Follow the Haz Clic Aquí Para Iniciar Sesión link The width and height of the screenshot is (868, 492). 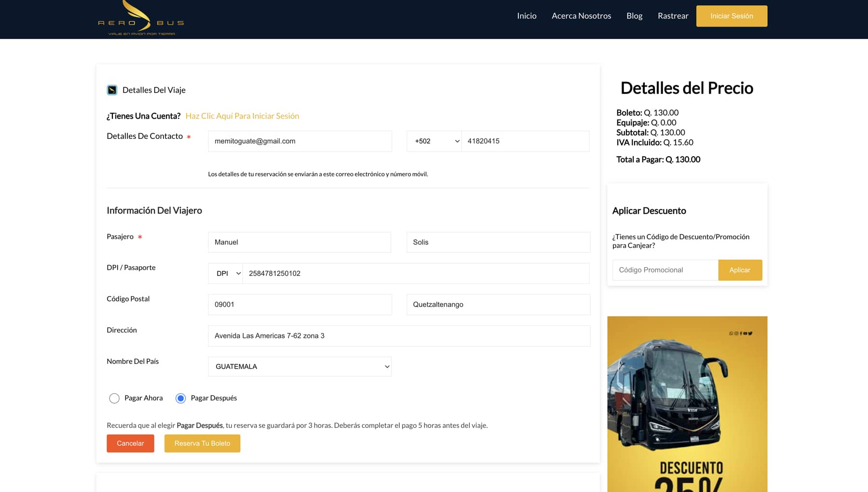tap(242, 116)
